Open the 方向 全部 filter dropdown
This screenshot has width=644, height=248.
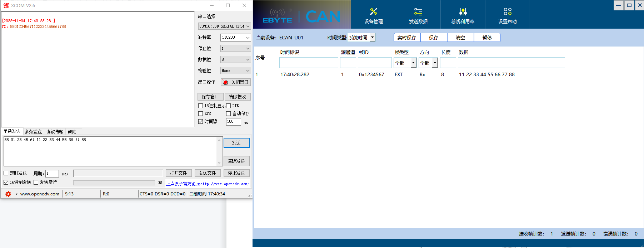click(x=428, y=63)
